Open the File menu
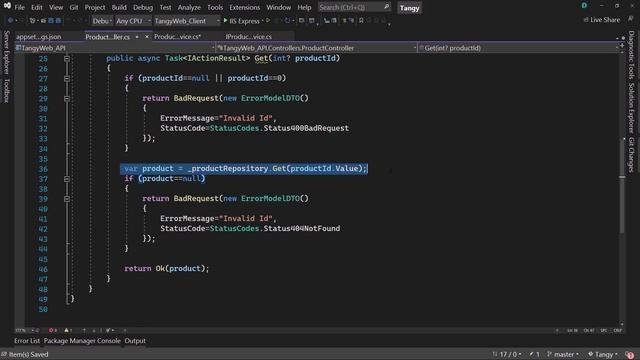The image size is (640, 360). 19,7
